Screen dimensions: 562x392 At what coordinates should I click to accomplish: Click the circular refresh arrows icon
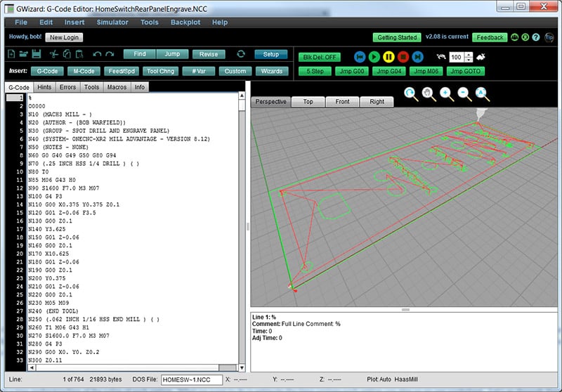[x=241, y=54]
